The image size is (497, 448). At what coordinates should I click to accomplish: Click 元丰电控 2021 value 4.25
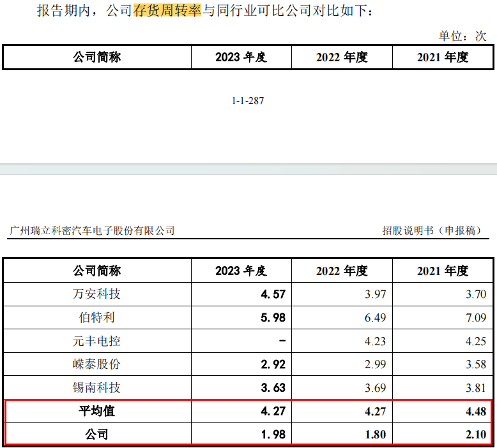[x=476, y=341]
